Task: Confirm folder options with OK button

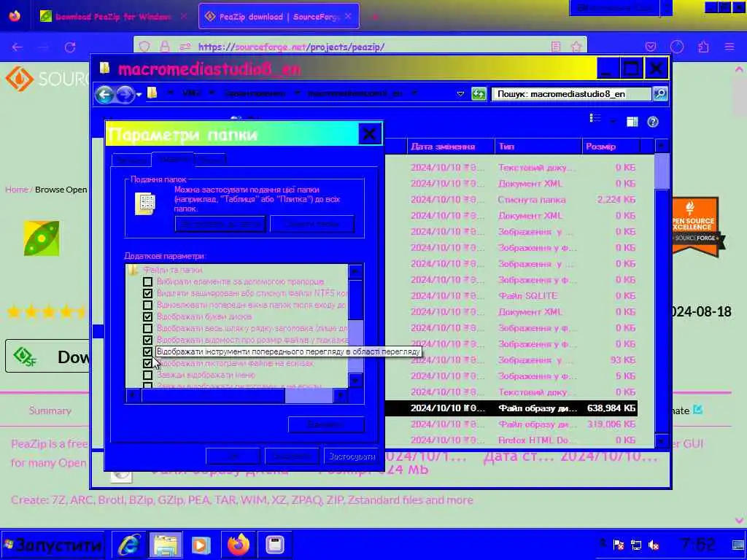Action: tap(233, 456)
